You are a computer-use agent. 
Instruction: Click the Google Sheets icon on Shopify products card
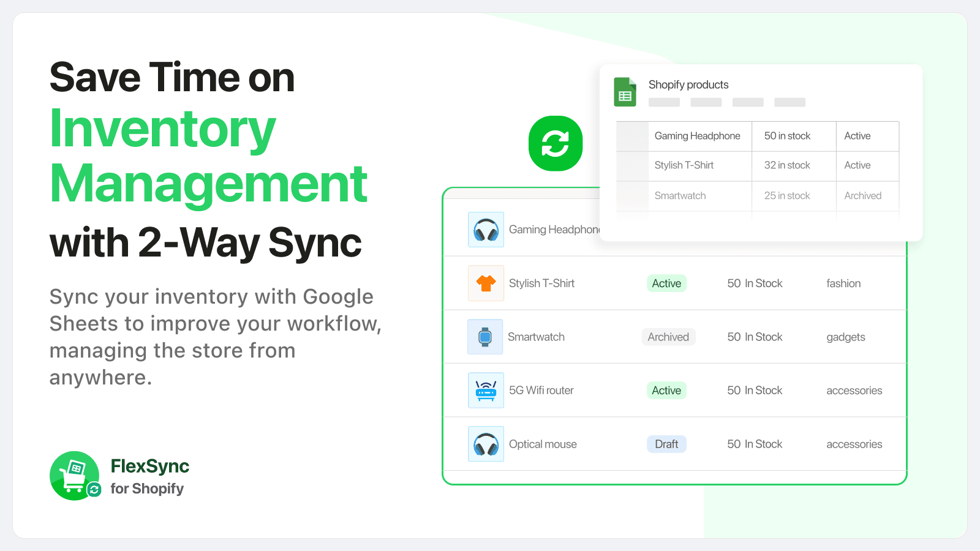[x=625, y=91]
